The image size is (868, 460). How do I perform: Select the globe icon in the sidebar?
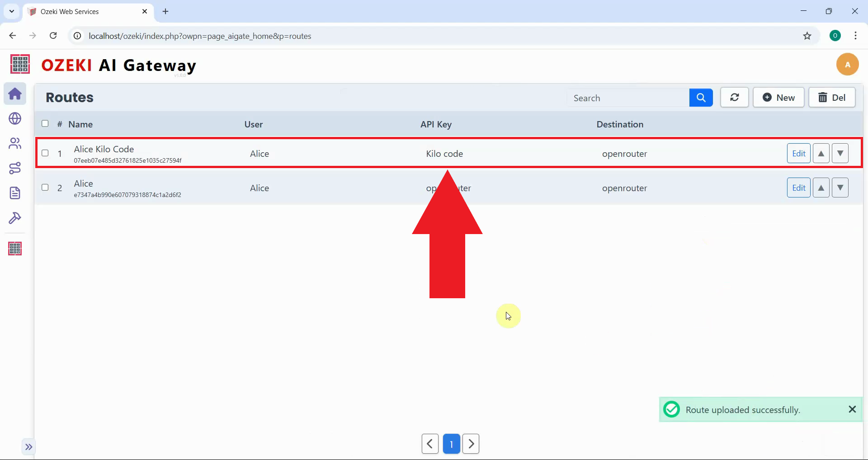15,119
